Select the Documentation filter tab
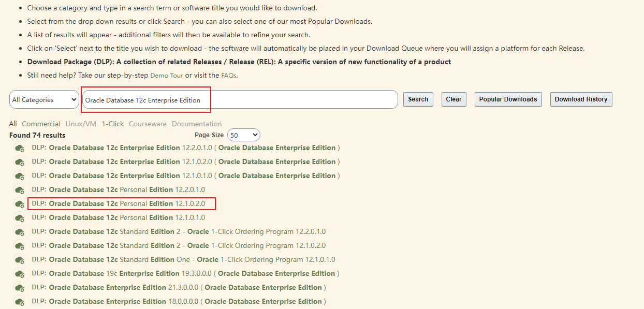Viewport: 644px width, 309px height. click(197, 124)
